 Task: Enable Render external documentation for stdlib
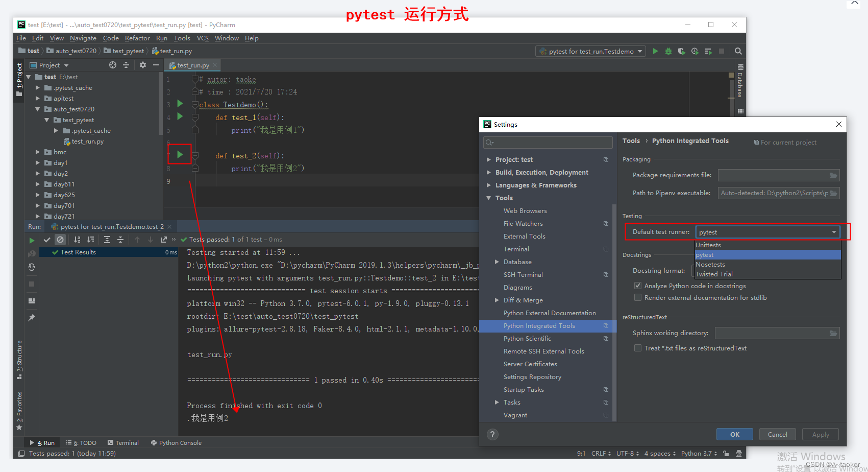(638, 297)
